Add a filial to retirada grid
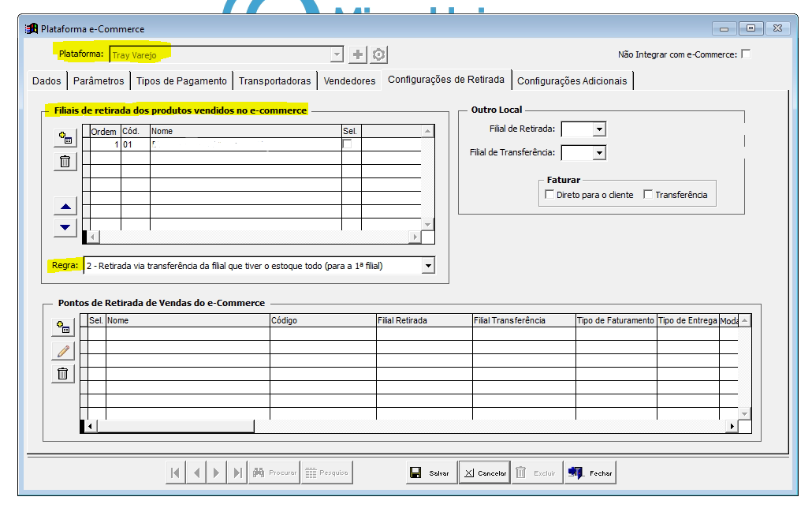This screenshot has height=508, width=812. click(65, 138)
